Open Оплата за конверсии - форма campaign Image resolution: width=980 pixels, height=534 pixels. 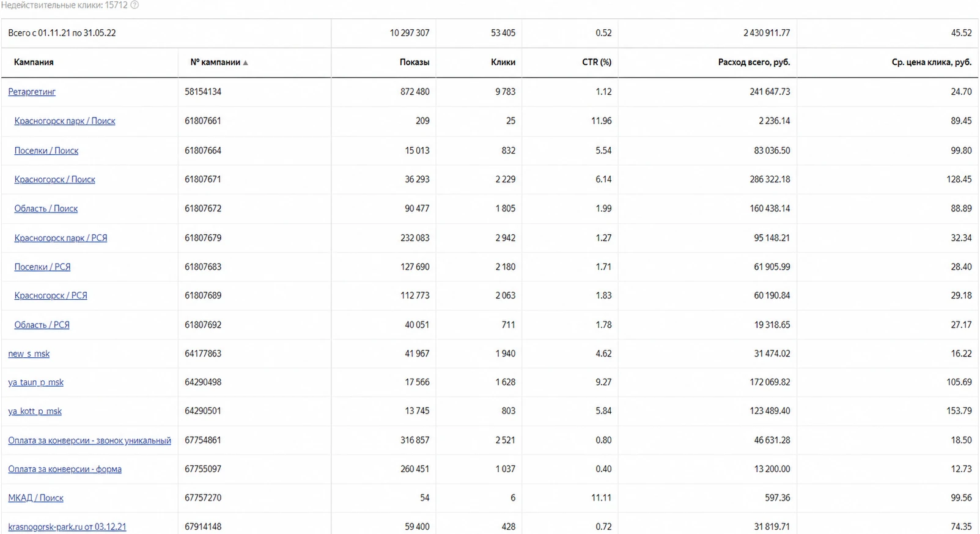pyautogui.click(x=65, y=469)
